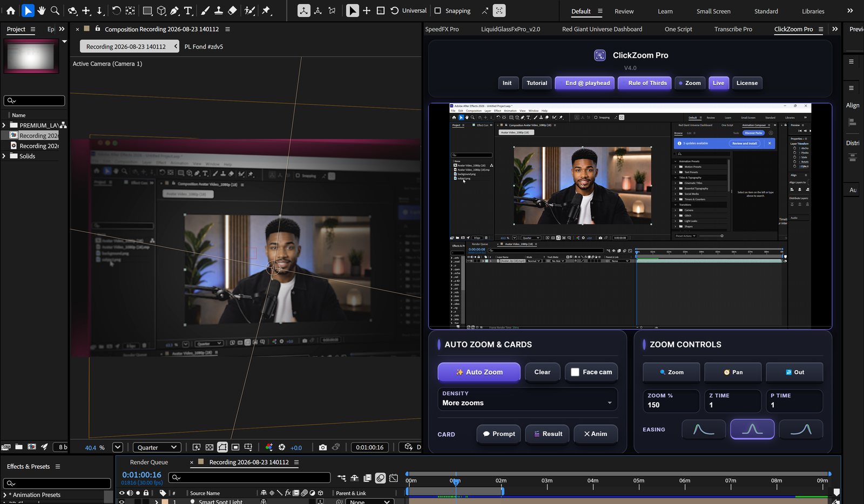Select the Pan camera tool
Screen dimensions: 864x504
86,10
